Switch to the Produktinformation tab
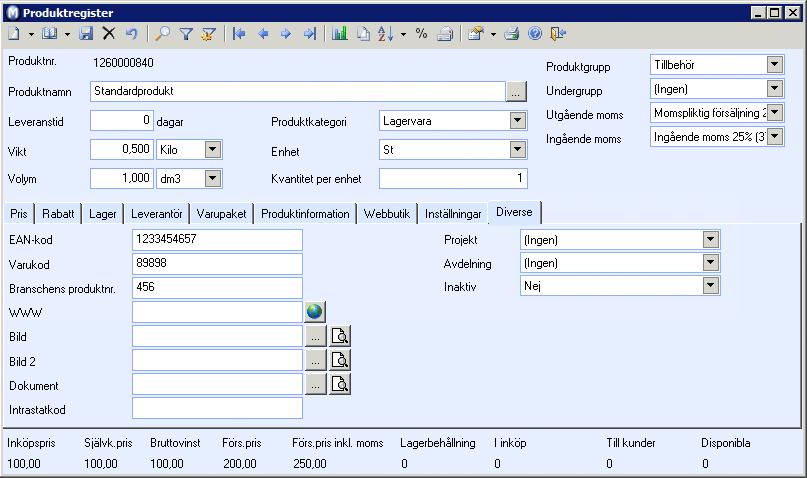This screenshot has width=807, height=478. point(305,214)
